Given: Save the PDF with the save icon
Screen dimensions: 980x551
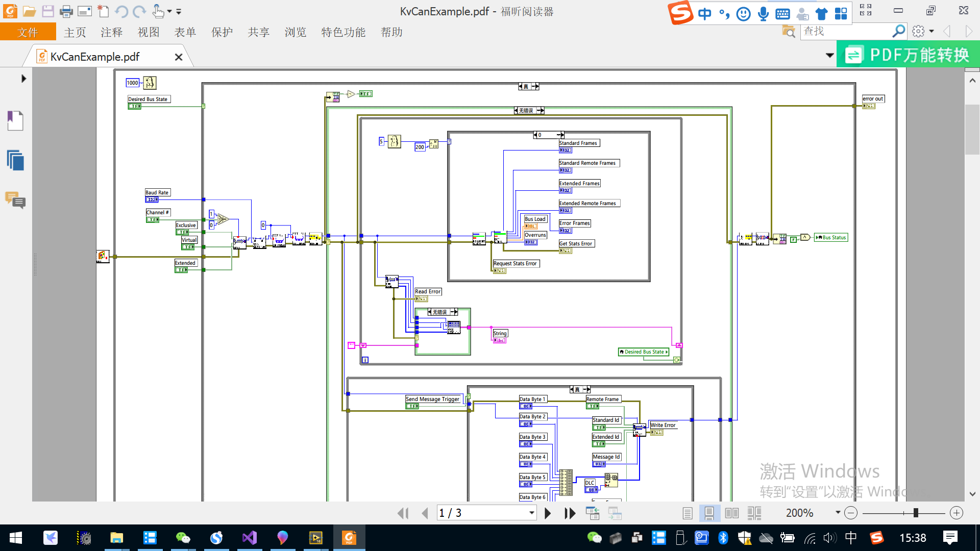Looking at the screenshot, I should click(x=48, y=11).
